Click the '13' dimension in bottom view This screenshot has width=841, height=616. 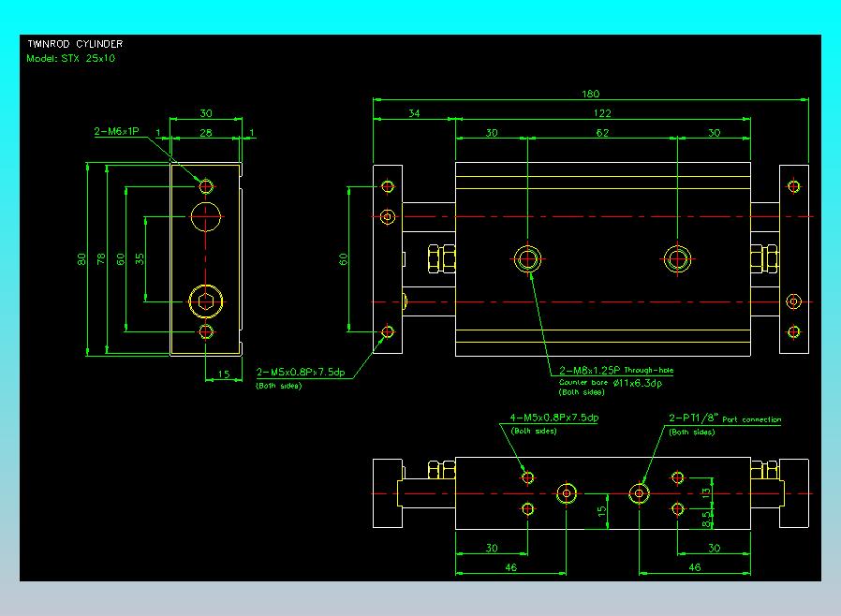point(706,491)
